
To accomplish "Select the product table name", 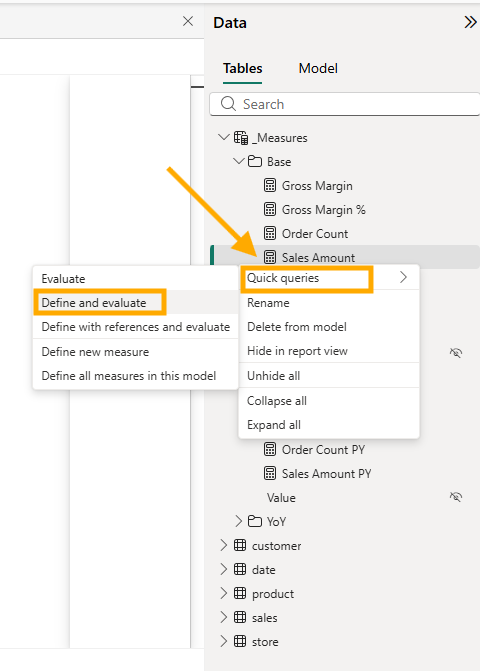I will click(273, 594).
